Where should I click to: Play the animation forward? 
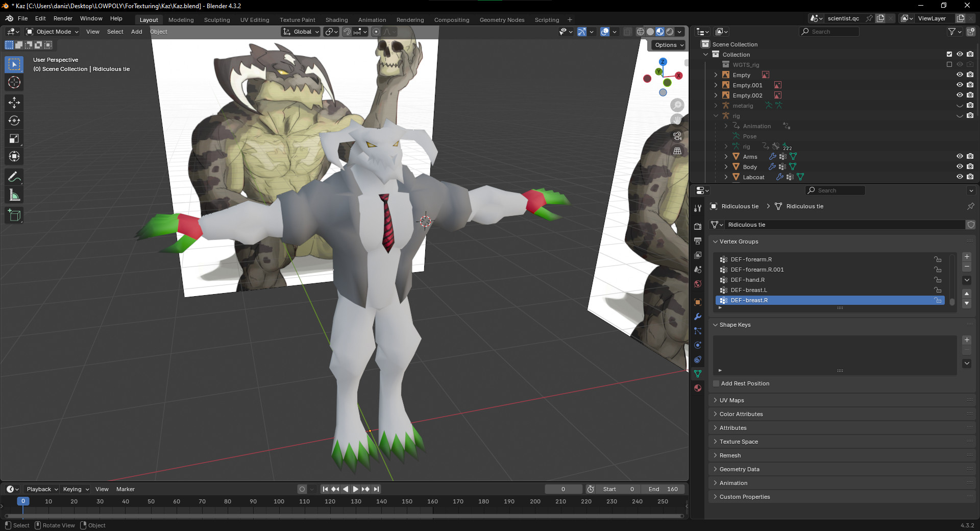pos(356,489)
